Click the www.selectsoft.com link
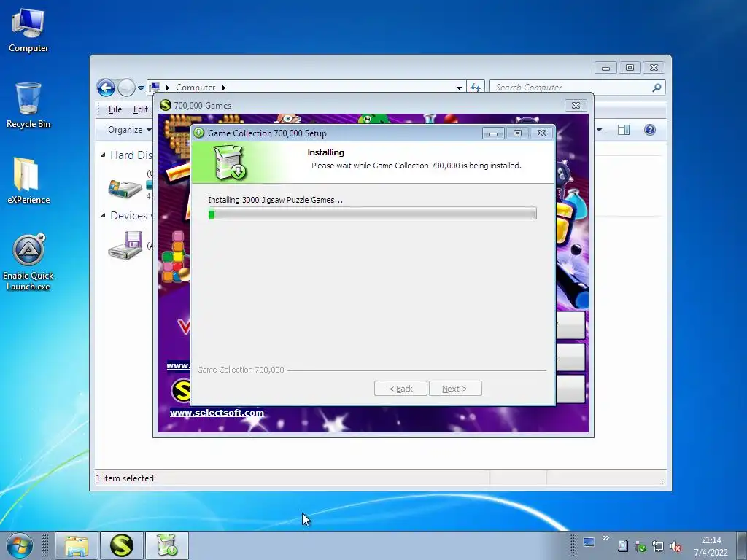 tap(217, 413)
